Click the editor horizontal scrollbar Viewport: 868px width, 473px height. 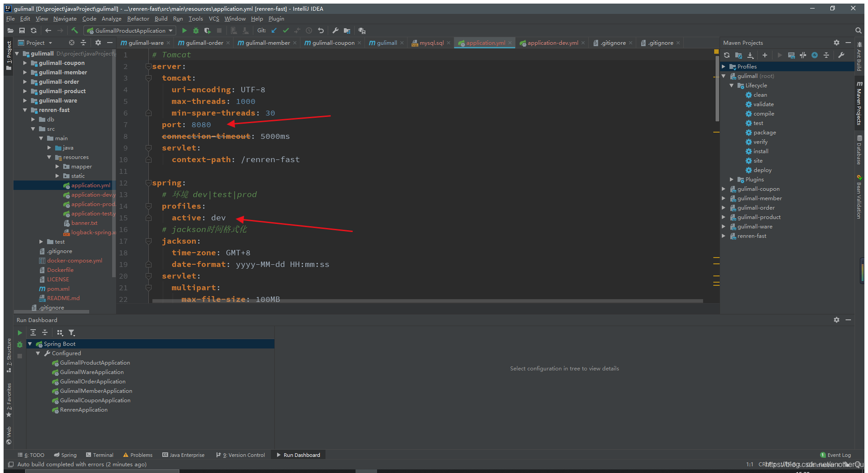(427, 301)
